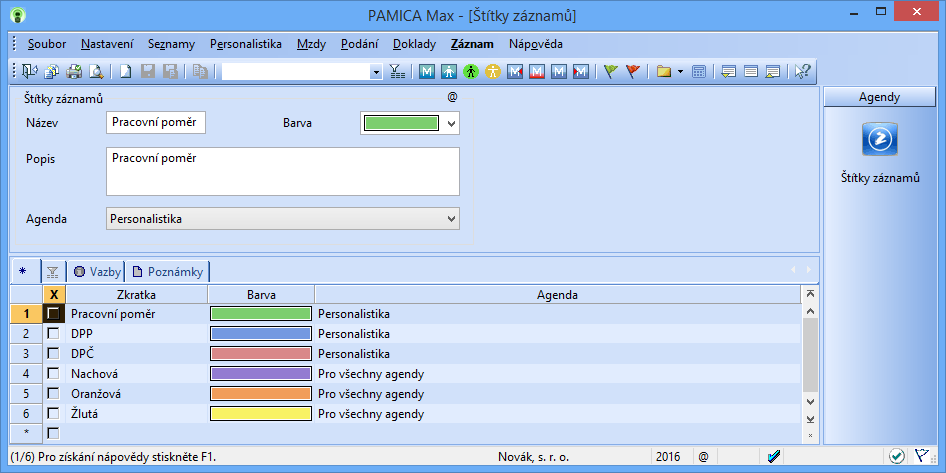Click the blue person icon in the toolbar
Viewport: 946px width, 473px height.
point(449,72)
